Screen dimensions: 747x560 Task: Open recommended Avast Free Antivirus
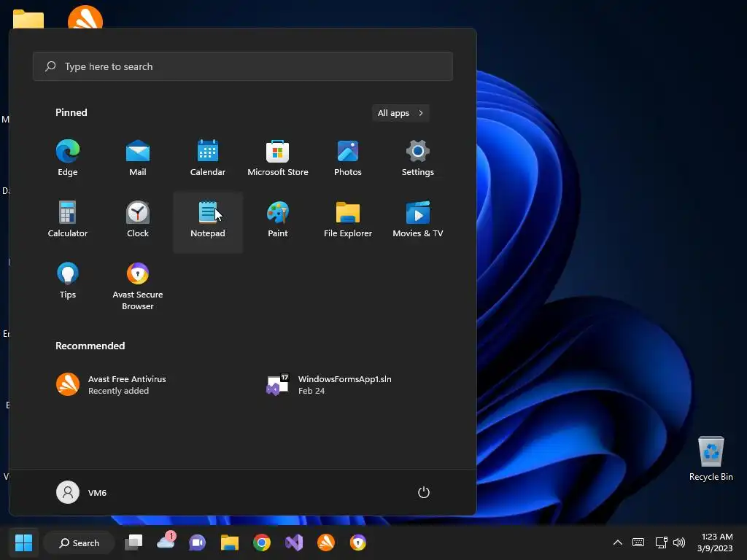coord(111,385)
